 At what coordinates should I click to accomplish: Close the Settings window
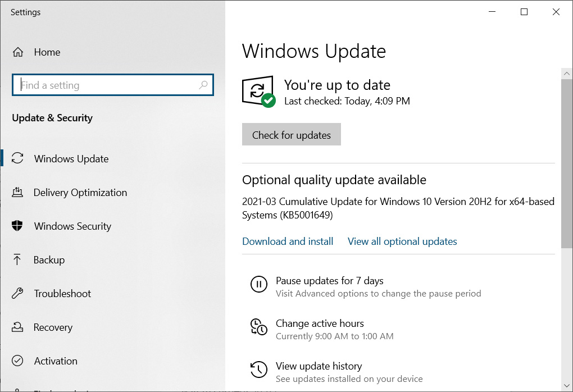pyautogui.click(x=556, y=12)
